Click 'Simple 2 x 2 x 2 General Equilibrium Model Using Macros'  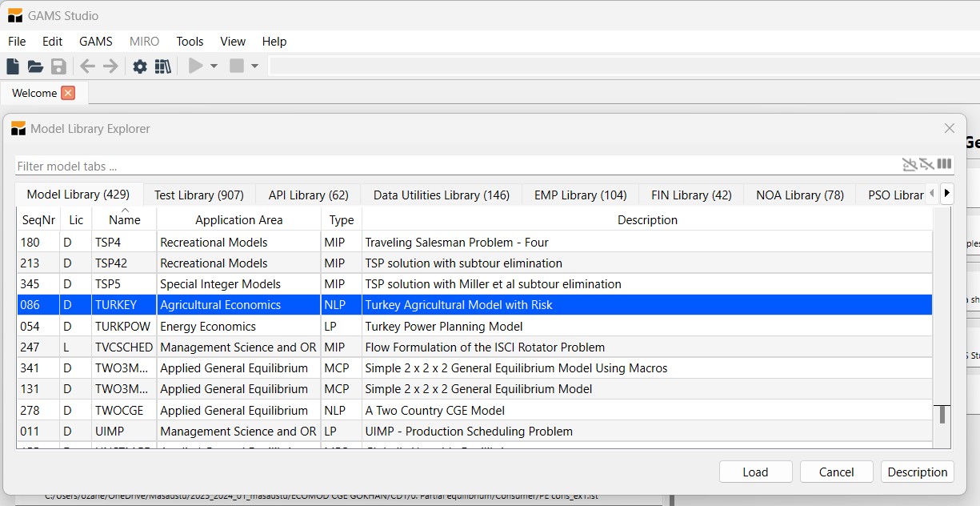[516, 368]
